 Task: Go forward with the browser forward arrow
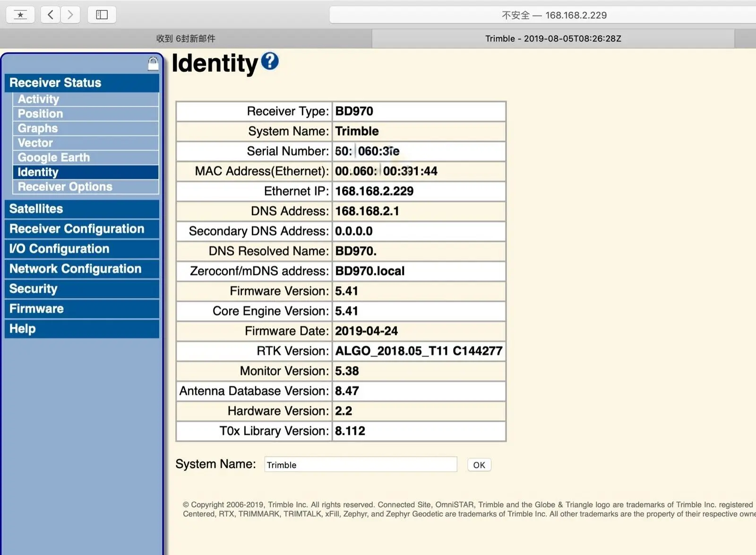point(70,15)
